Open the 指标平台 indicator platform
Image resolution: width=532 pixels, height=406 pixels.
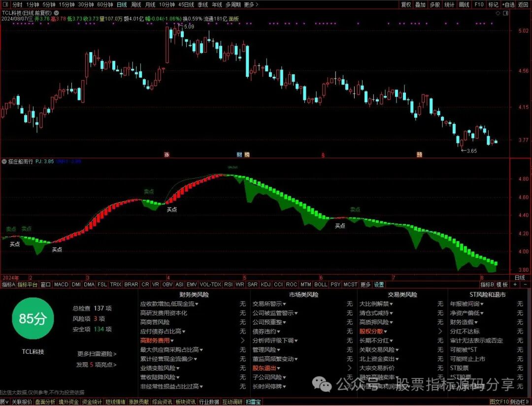[x=28, y=284]
